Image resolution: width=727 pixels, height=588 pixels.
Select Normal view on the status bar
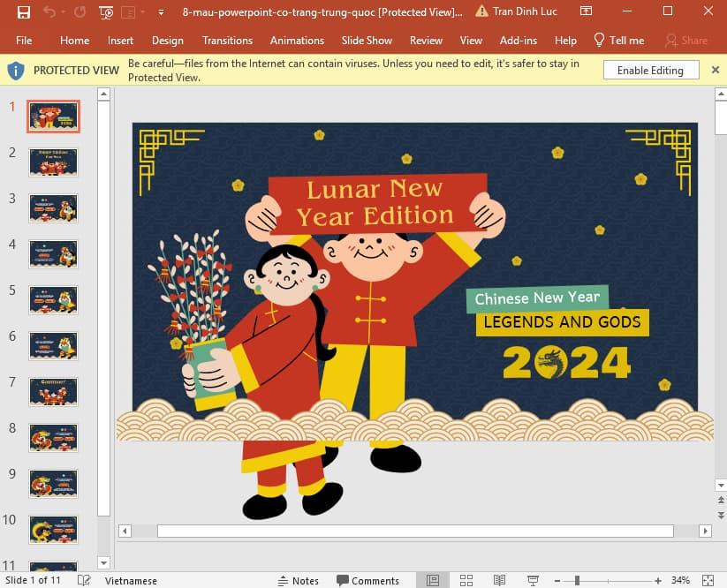point(432,580)
